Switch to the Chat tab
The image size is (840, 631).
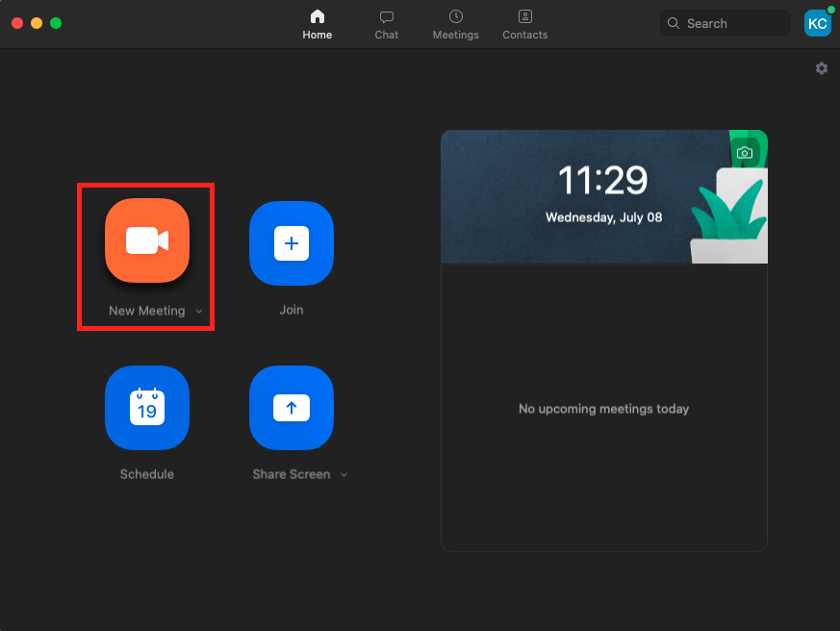[x=386, y=25]
